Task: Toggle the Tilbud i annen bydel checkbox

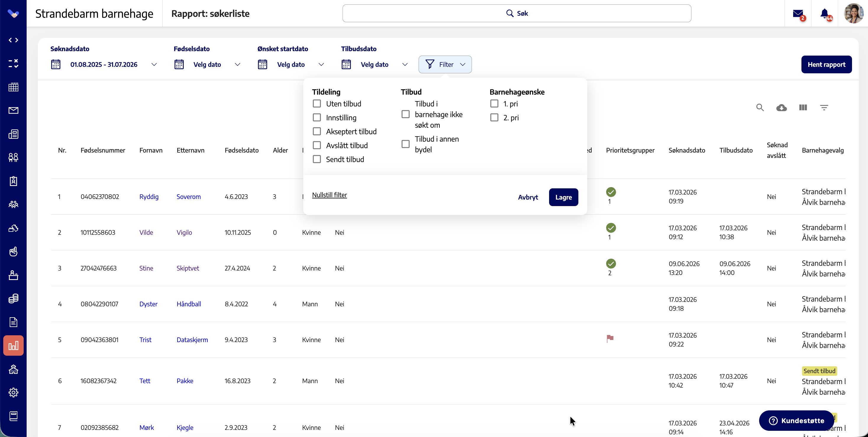Action: coord(406,144)
